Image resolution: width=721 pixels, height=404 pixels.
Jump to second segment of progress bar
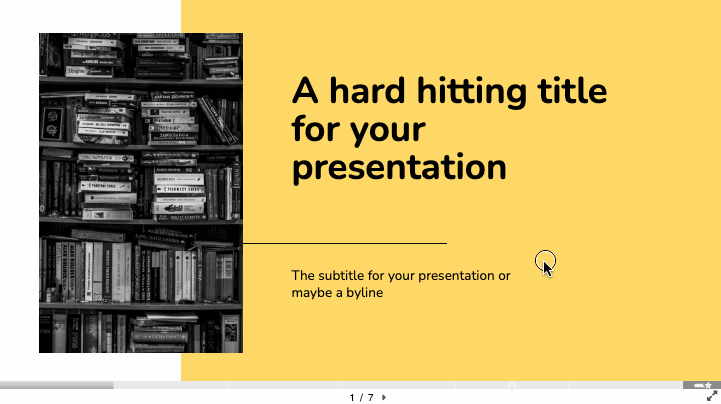(170, 385)
